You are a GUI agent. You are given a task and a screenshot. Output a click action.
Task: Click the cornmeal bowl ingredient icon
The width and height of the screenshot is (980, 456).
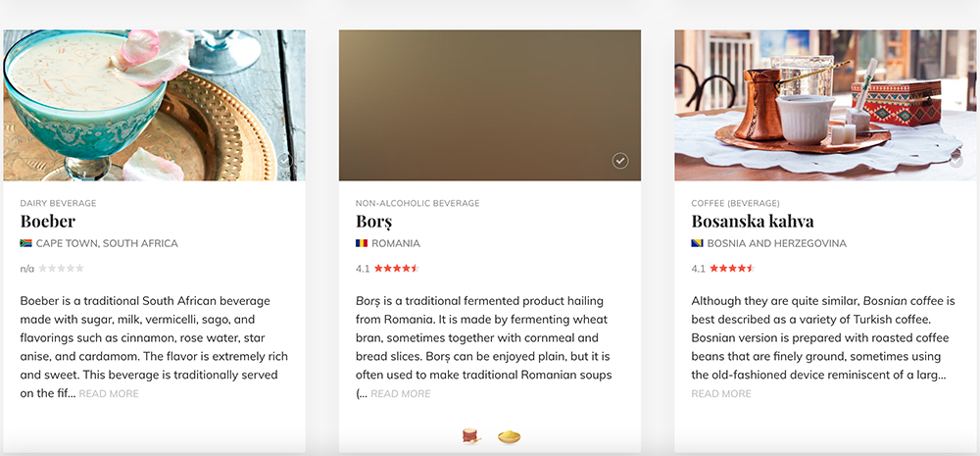click(x=510, y=436)
